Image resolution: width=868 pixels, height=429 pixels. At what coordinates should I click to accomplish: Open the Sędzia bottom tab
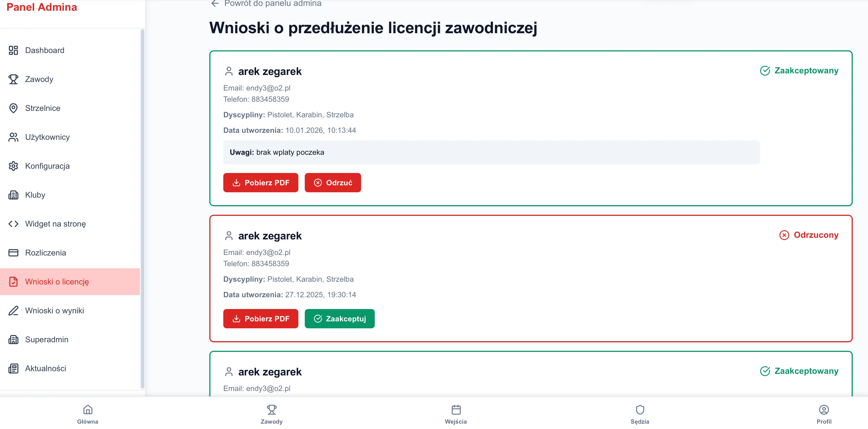[x=640, y=415]
